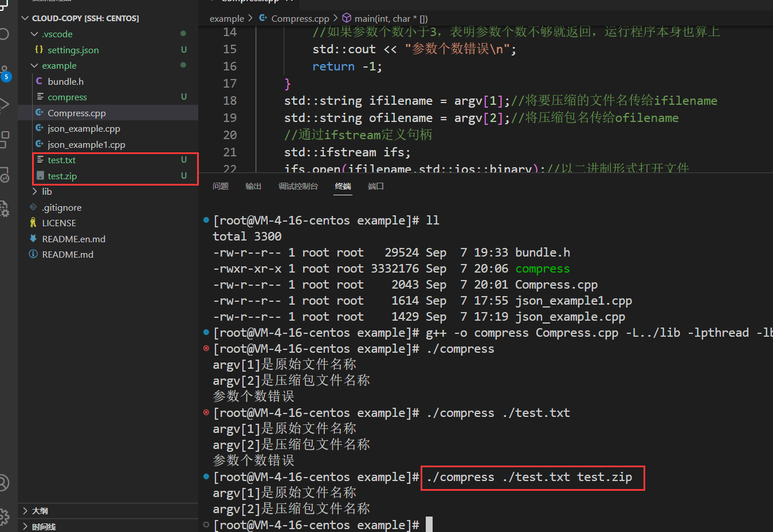
Task: Open the Extensions view in activity bar
Action: pyautogui.click(x=4, y=139)
